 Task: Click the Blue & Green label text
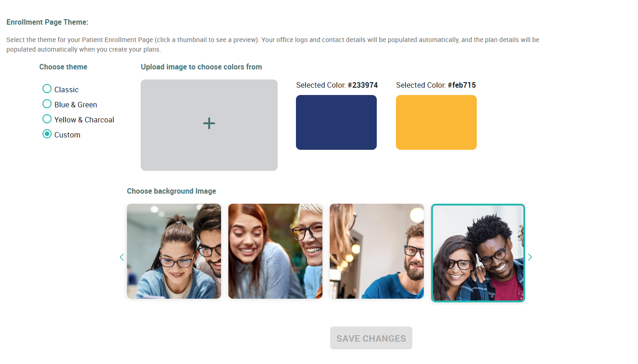pos(76,105)
